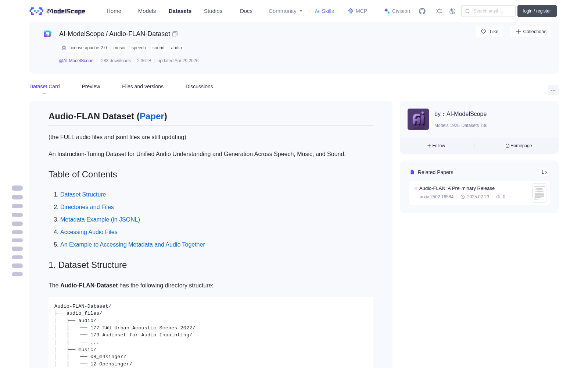Click the heart icon in Like
Viewport: 588px width, 368px height.
click(484, 32)
